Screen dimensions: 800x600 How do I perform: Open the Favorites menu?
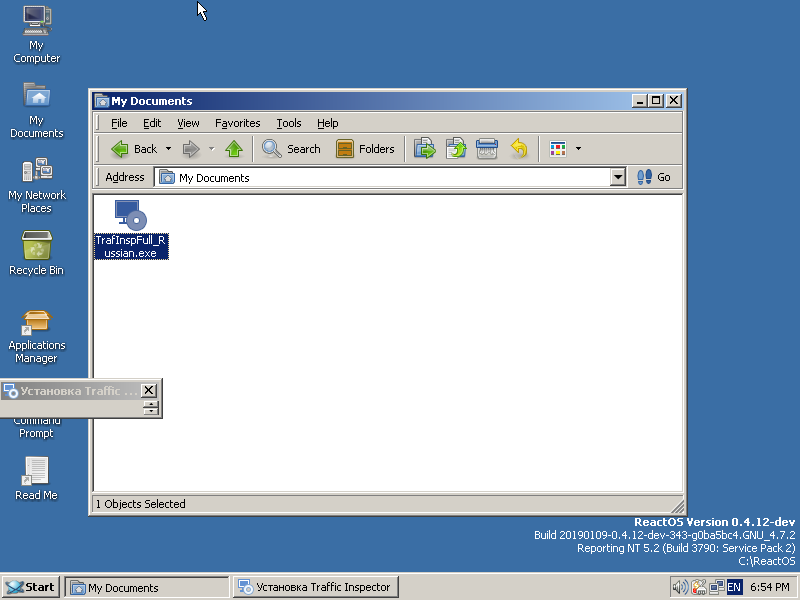[237, 123]
